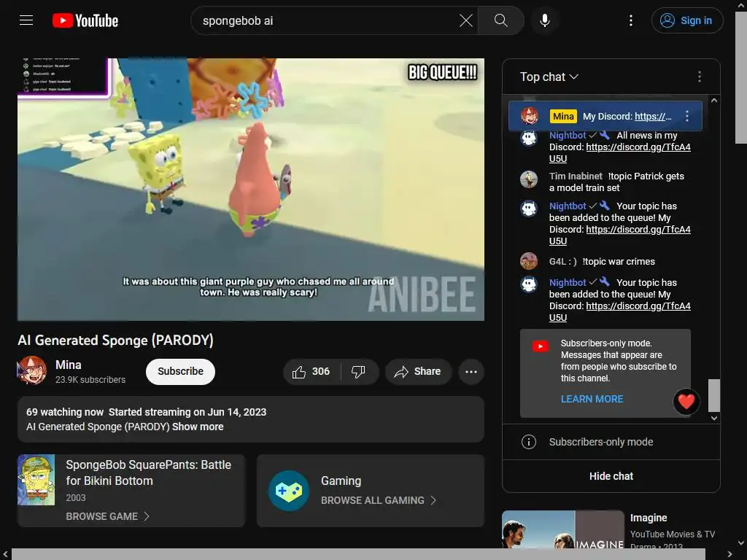
Task: Click horizontal scrollbar right arrow
Action: click(729, 554)
